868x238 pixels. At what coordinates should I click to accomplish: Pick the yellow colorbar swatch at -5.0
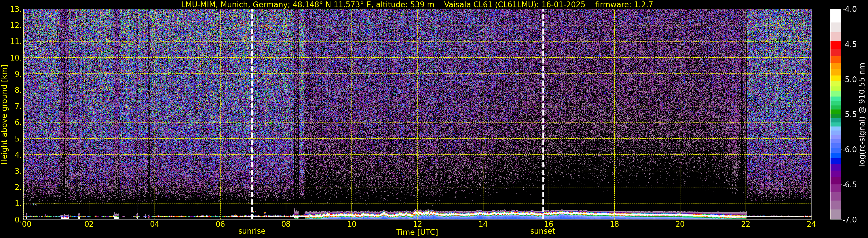click(x=836, y=79)
